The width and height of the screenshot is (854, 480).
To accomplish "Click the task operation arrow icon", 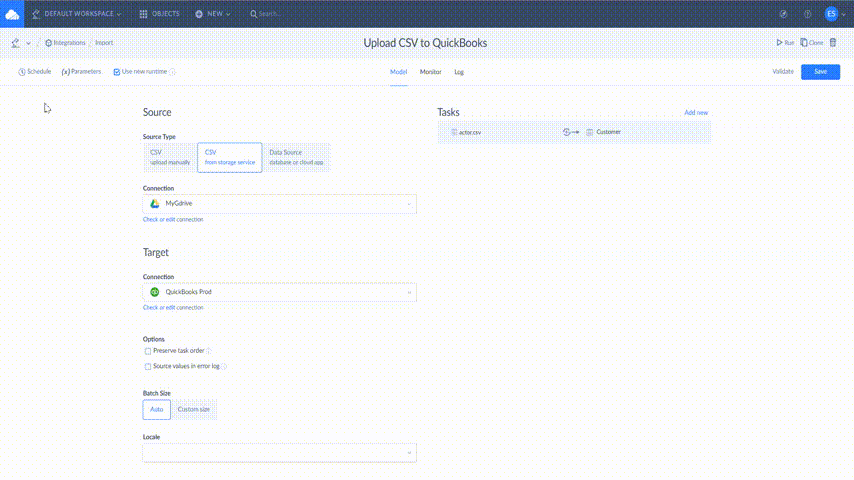I will [570, 132].
